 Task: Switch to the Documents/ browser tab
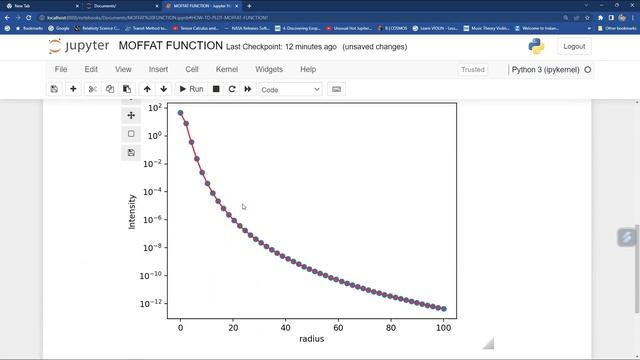pyautogui.click(x=121, y=6)
